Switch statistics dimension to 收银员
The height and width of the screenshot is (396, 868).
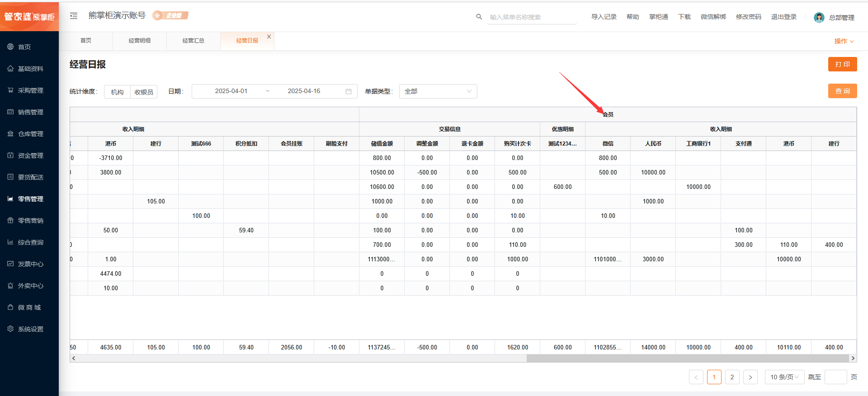click(x=144, y=92)
